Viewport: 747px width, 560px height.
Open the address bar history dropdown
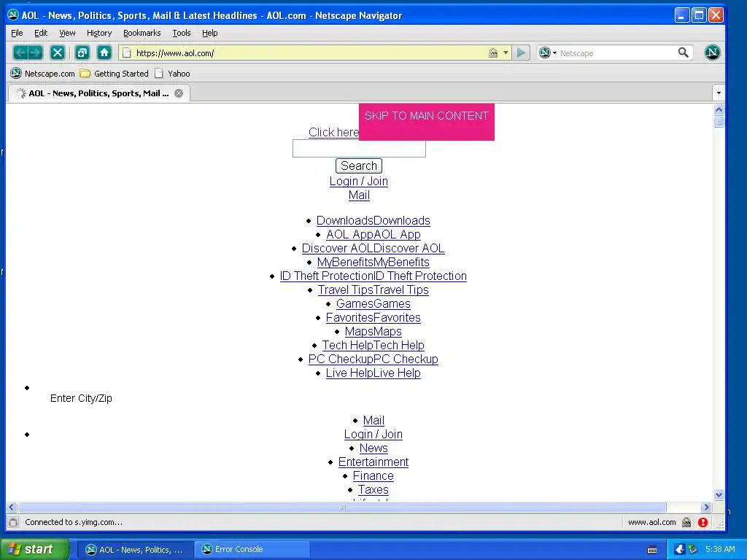click(506, 52)
